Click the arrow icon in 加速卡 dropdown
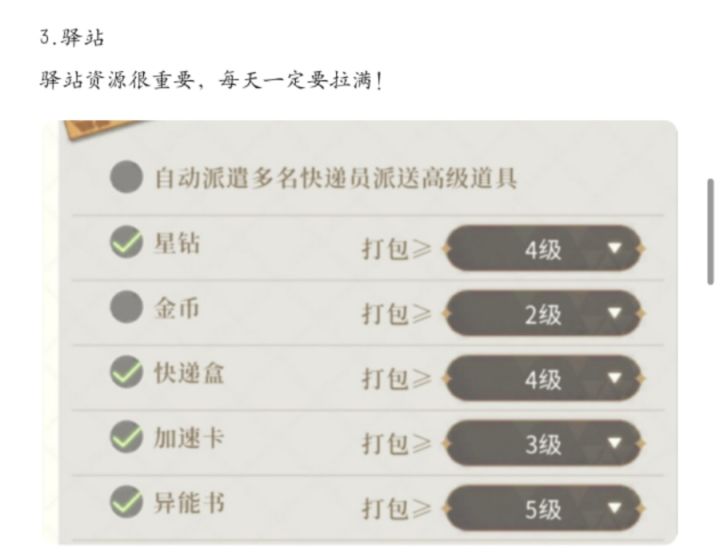 [614, 443]
